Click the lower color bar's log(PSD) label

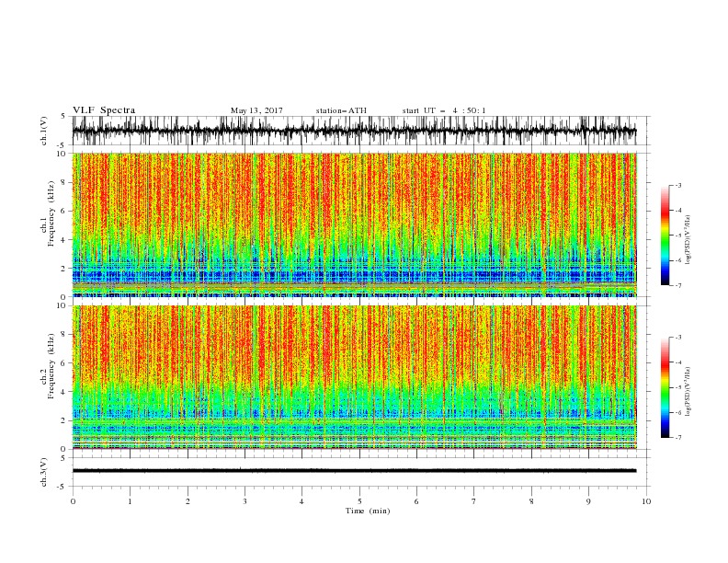tap(688, 392)
